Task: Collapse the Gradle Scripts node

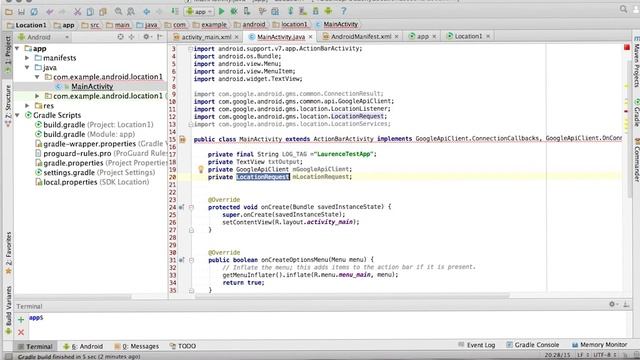Action: 17,115
